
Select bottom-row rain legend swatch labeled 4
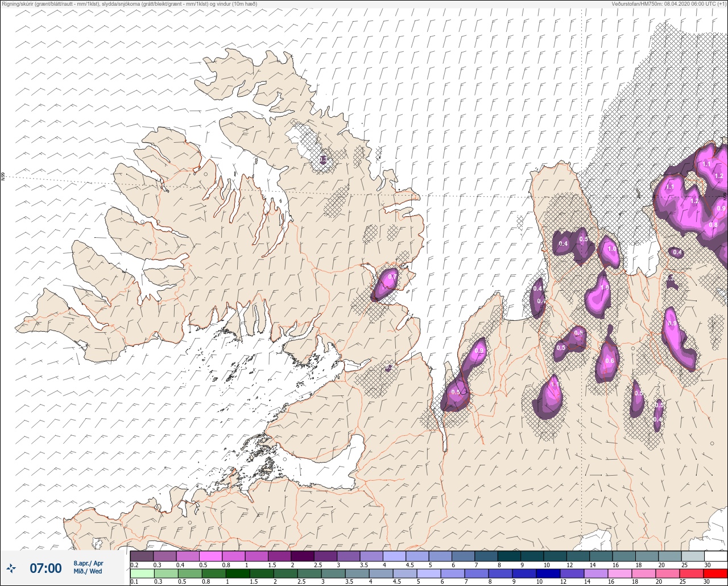click(x=381, y=573)
